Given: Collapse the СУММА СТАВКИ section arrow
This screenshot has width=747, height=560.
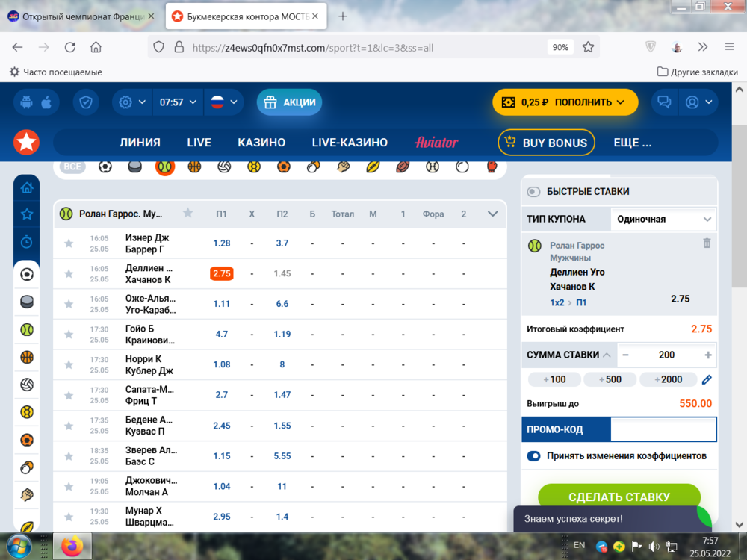Looking at the screenshot, I should tap(607, 355).
